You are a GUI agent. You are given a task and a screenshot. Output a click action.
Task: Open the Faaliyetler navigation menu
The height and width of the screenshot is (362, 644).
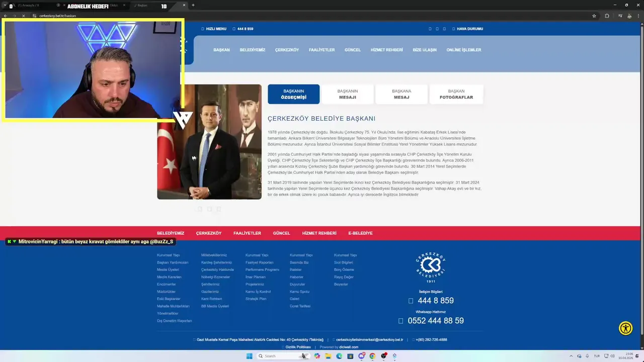321,50
